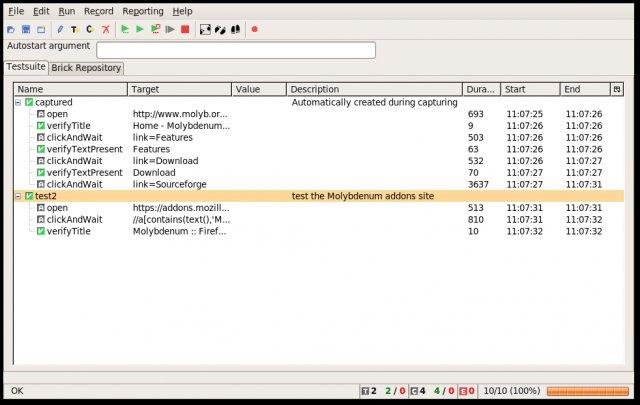Click the C add-command toolbar icon
Image resolution: width=640 pixels, height=405 pixels.
coord(89,29)
